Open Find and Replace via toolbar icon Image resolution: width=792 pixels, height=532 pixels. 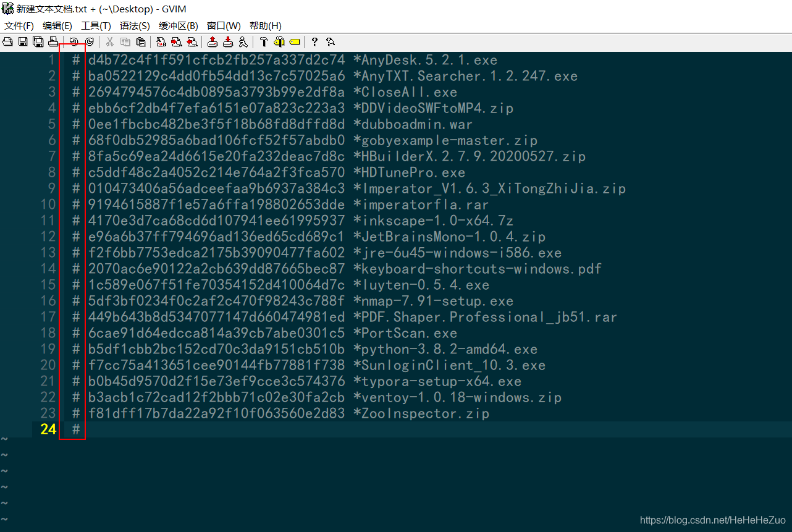coord(161,42)
